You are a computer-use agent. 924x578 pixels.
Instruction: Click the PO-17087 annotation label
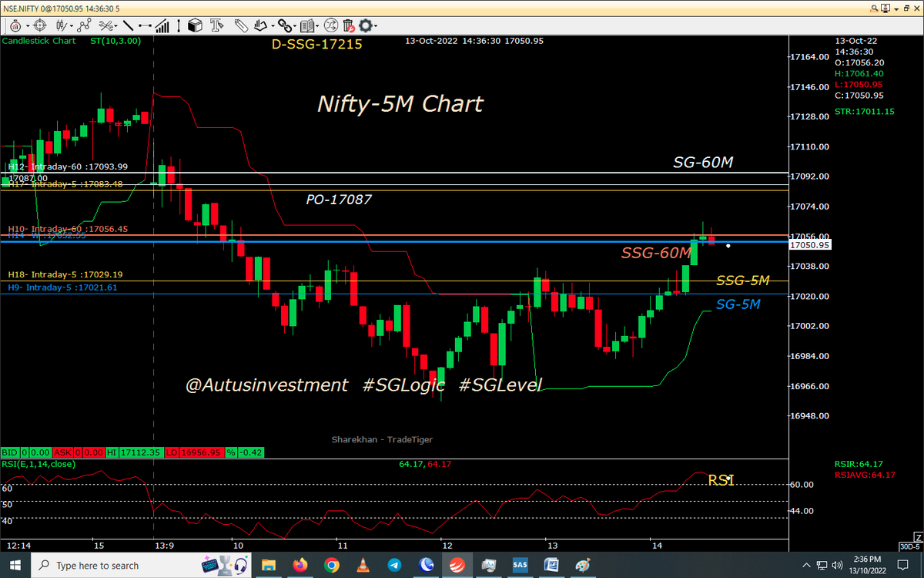click(x=340, y=200)
